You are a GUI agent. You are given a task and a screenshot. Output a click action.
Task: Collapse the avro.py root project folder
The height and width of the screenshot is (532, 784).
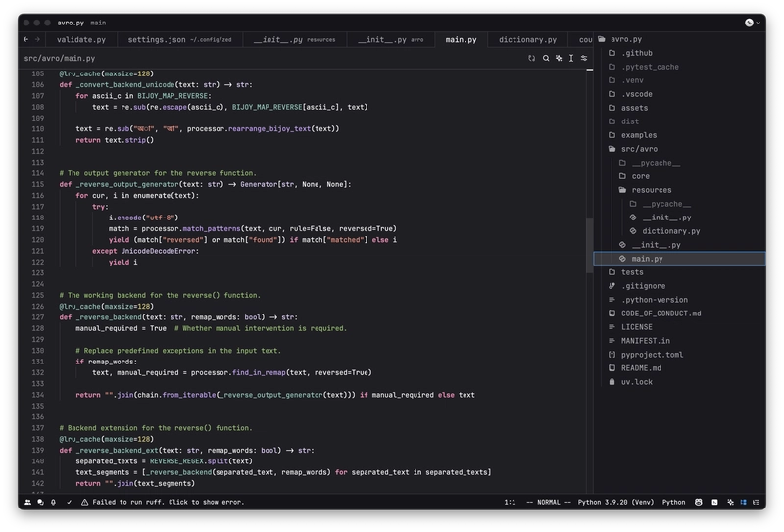(679, 39)
